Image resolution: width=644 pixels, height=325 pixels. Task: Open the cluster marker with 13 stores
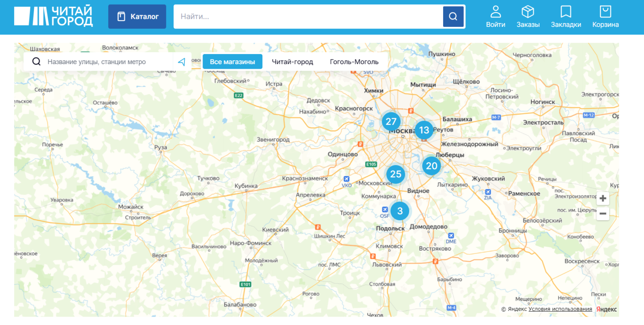[424, 130]
